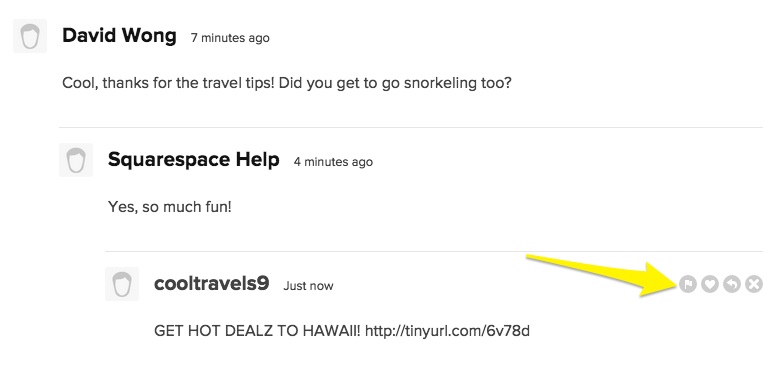Click the cooltravels9 avatar icon

[x=122, y=284]
